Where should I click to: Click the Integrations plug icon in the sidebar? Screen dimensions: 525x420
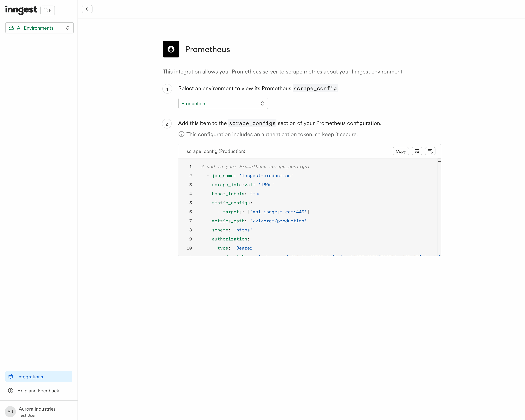point(11,376)
